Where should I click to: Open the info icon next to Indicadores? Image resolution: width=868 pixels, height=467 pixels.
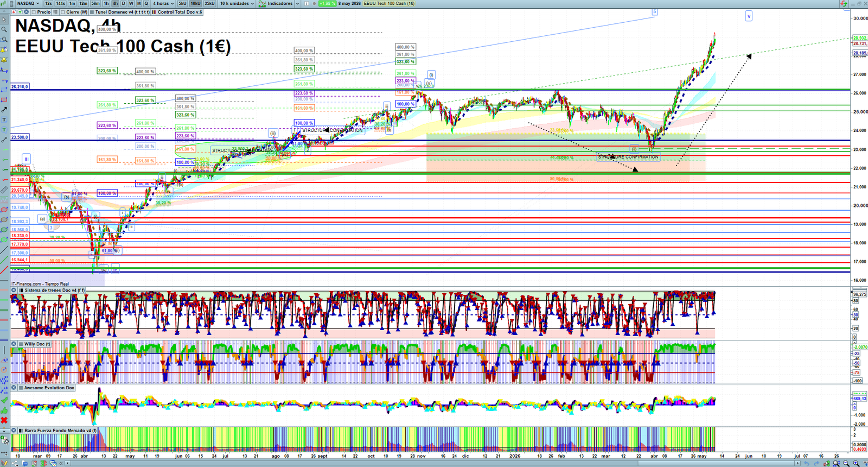(307, 3)
